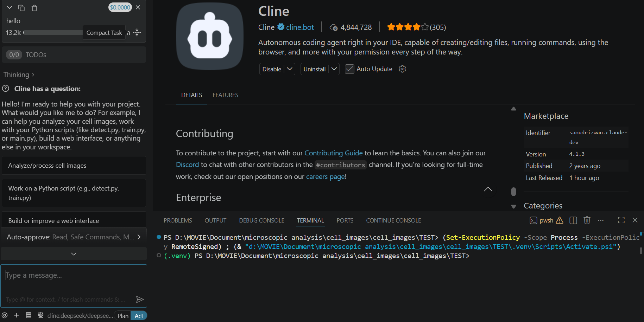Screen dimensions: 644x322
Task: Open the cline.bot publisher link
Action: tap(300, 27)
